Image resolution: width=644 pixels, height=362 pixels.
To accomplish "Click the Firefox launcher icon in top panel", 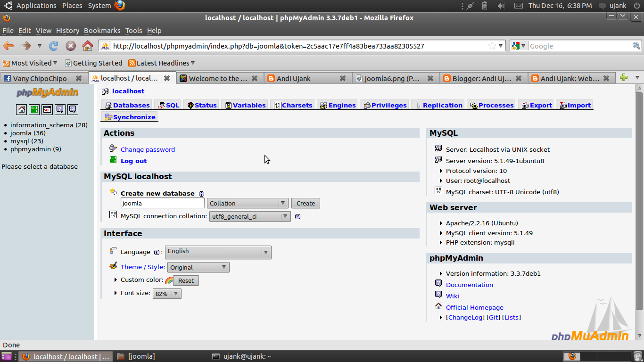I will [x=120, y=6].
